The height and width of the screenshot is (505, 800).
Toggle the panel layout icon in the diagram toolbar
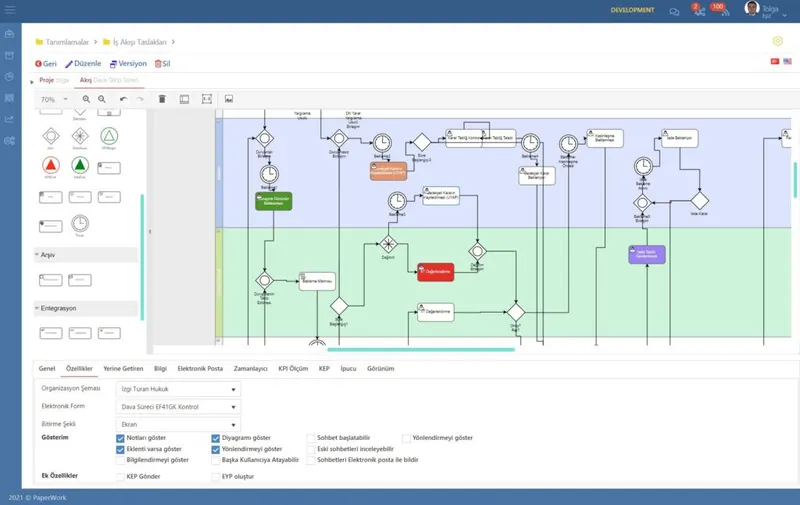coord(184,99)
